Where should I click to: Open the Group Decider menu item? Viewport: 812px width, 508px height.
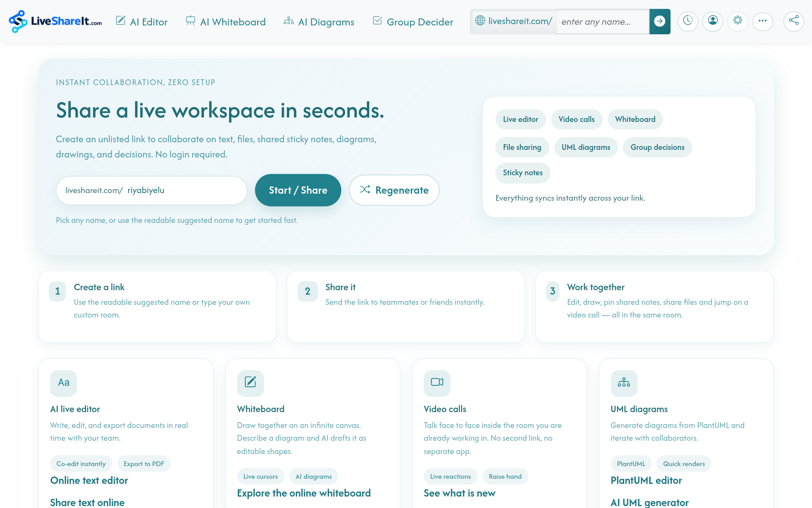[x=413, y=22]
